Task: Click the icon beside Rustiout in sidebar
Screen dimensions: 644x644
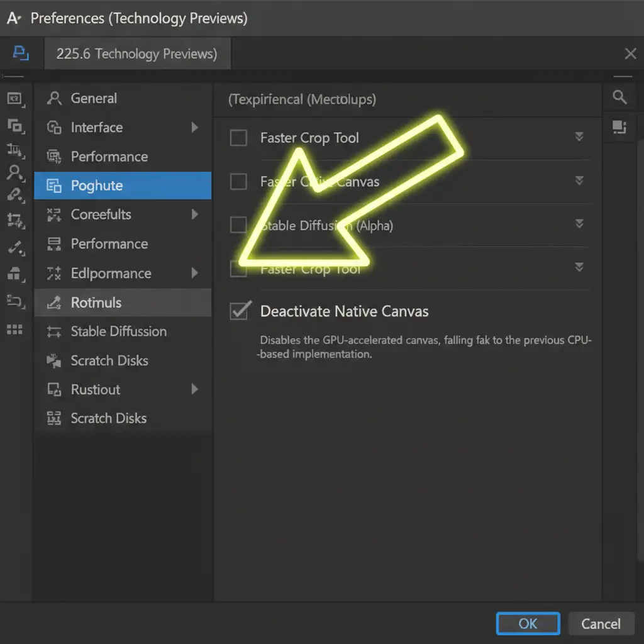Action: [x=55, y=389]
